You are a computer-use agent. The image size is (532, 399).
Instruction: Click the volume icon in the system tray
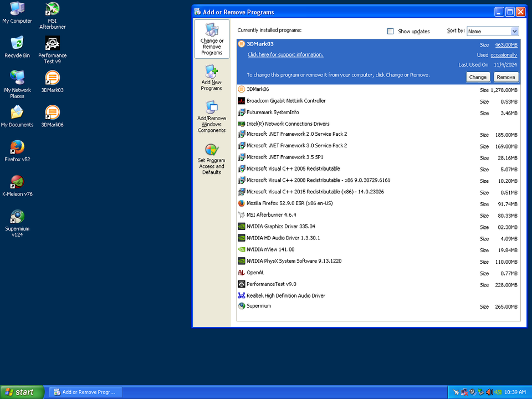point(489,392)
